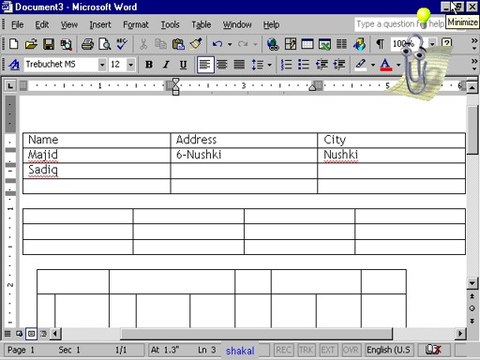Open the Table menu
The width and height of the screenshot is (480, 360).
pos(201,25)
